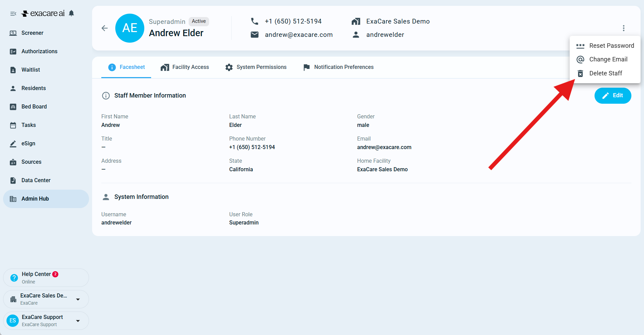Click the Home Facility value ExaCare Sales Demo
The image size is (644, 335).
pyautogui.click(x=382, y=170)
